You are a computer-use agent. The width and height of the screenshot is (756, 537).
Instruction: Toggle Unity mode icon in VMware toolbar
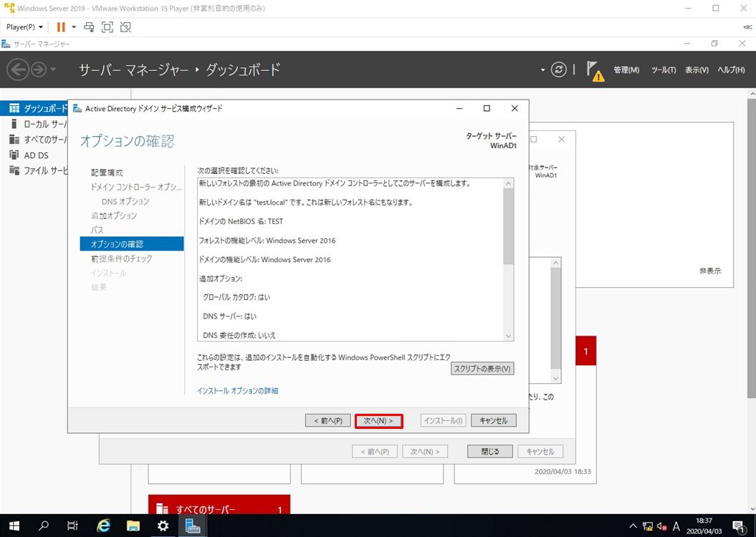click(x=125, y=27)
